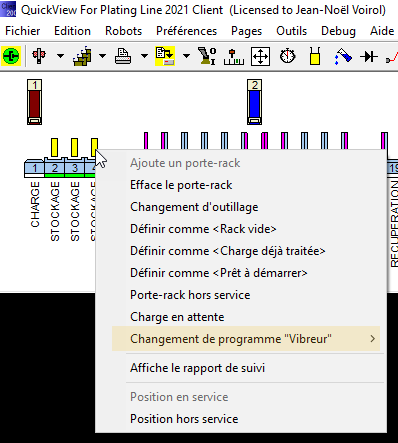Expand Changement de programme "Vibreur" submenu

point(246,339)
